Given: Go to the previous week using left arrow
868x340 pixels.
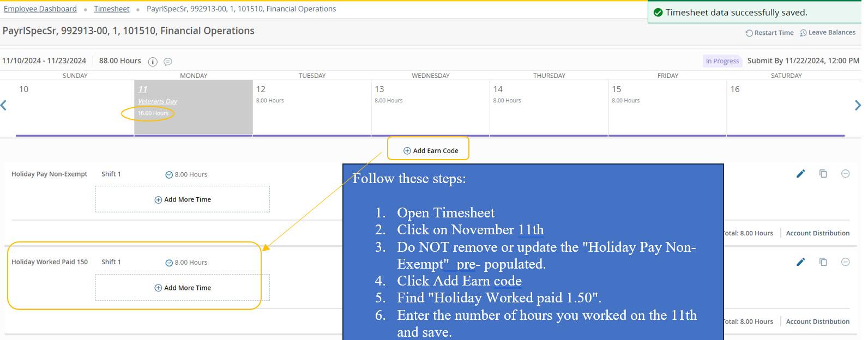Looking at the screenshot, I should click(x=4, y=106).
